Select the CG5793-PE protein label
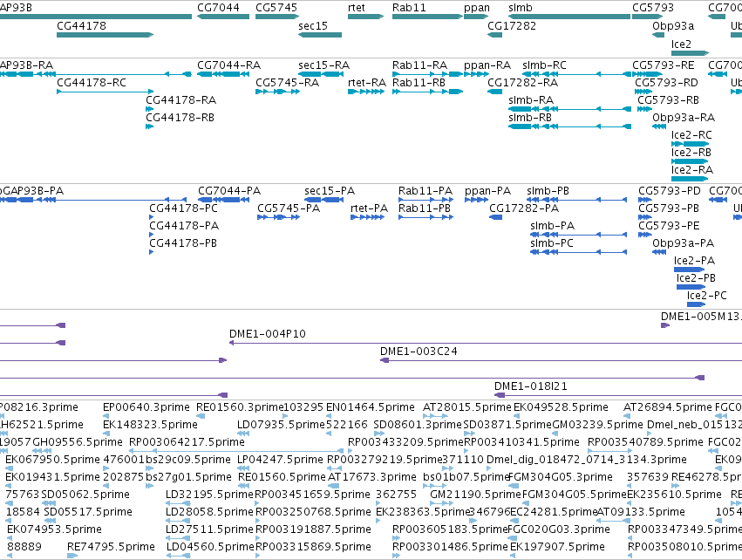Screen dimensions: 742x560 [x=669, y=226]
